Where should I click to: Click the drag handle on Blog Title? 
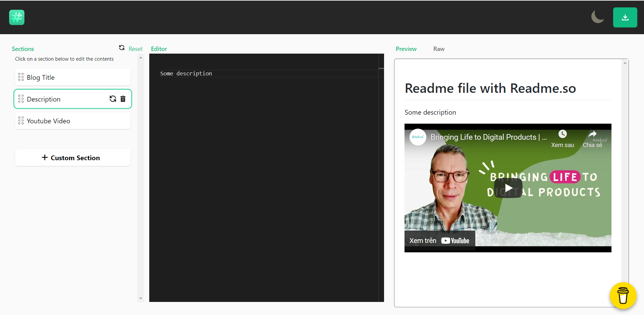click(21, 77)
